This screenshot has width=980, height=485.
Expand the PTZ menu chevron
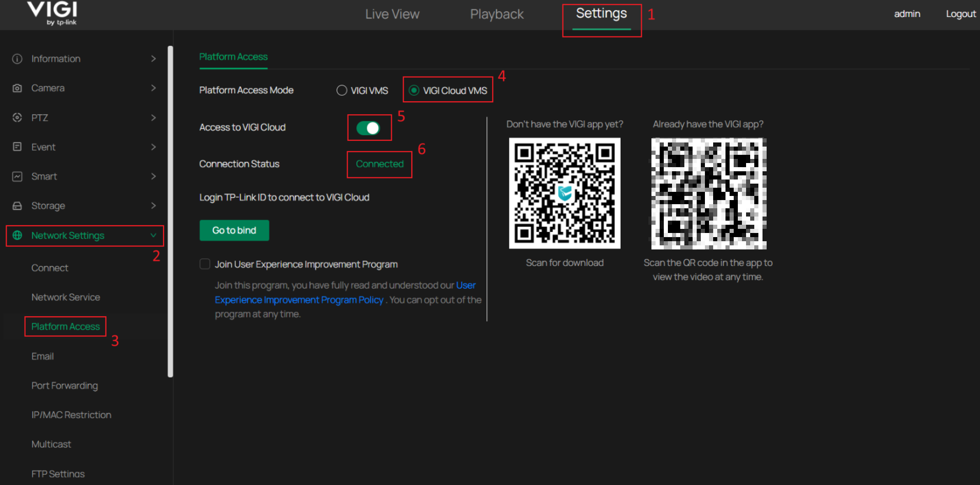click(x=153, y=117)
